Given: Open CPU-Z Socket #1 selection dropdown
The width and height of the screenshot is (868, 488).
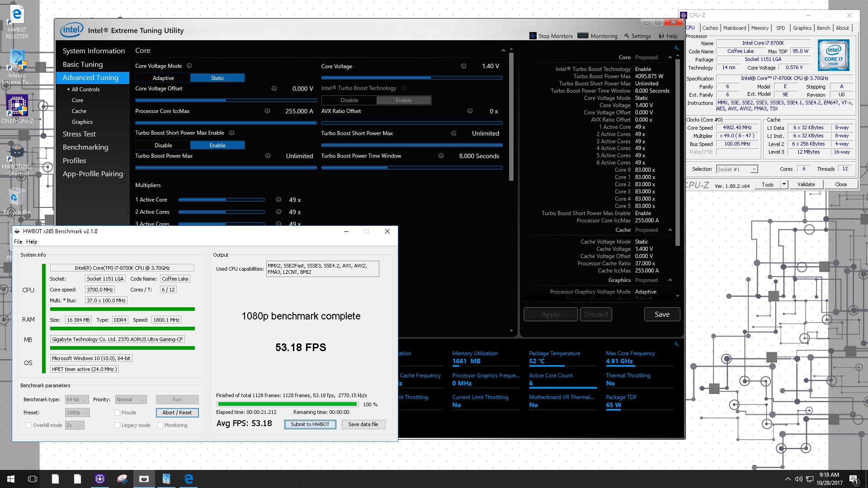Looking at the screenshot, I should [x=737, y=169].
